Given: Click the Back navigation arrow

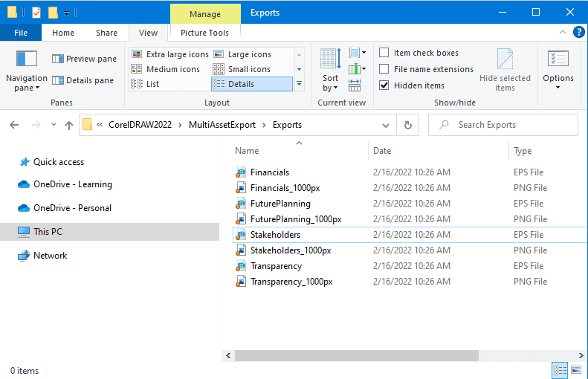Looking at the screenshot, I should pyautogui.click(x=14, y=125).
